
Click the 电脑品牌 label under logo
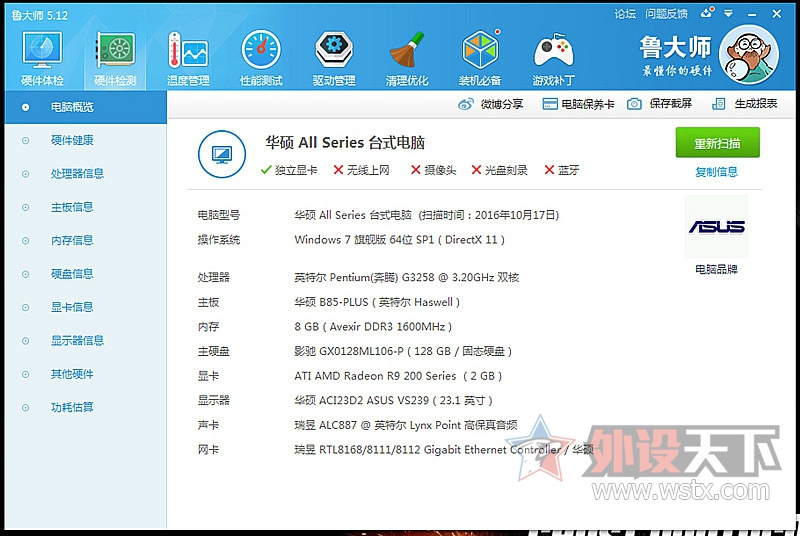[716, 269]
